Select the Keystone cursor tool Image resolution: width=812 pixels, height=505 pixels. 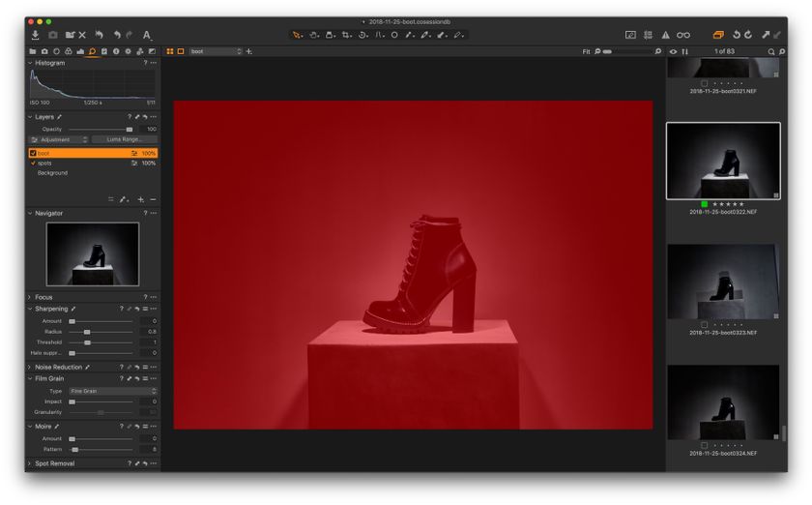tap(379, 35)
